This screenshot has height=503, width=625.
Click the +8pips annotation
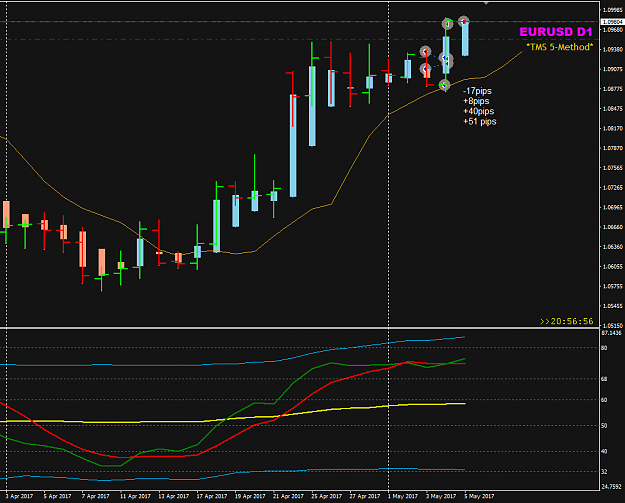click(x=476, y=101)
